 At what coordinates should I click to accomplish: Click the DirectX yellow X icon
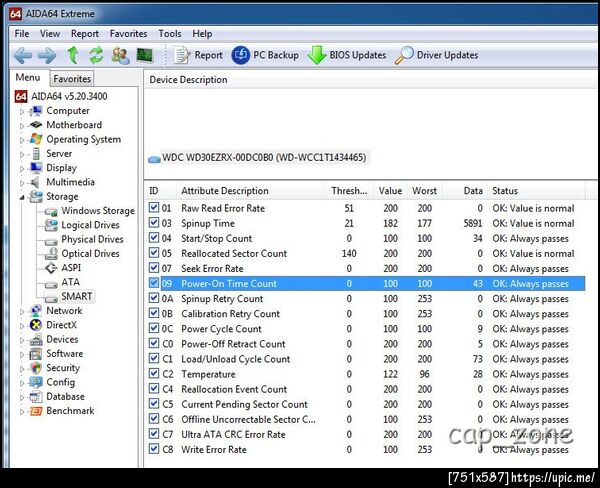click(x=36, y=325)
